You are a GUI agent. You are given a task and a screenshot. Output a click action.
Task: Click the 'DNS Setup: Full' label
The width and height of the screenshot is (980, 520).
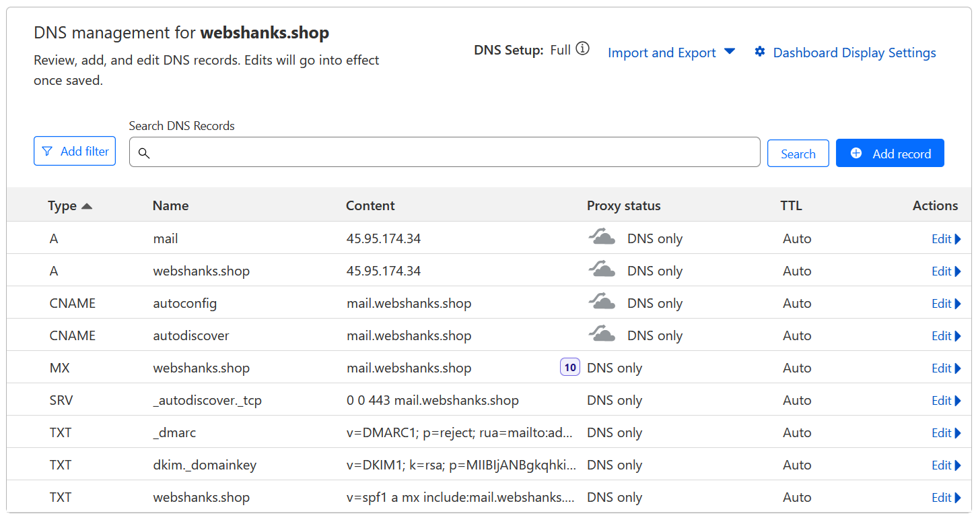click(x=522, y=50)
